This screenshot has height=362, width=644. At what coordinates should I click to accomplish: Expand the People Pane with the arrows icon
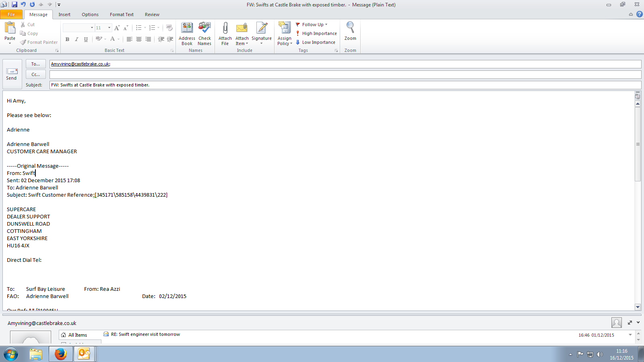pyautogui.click(x=630, y=323)
